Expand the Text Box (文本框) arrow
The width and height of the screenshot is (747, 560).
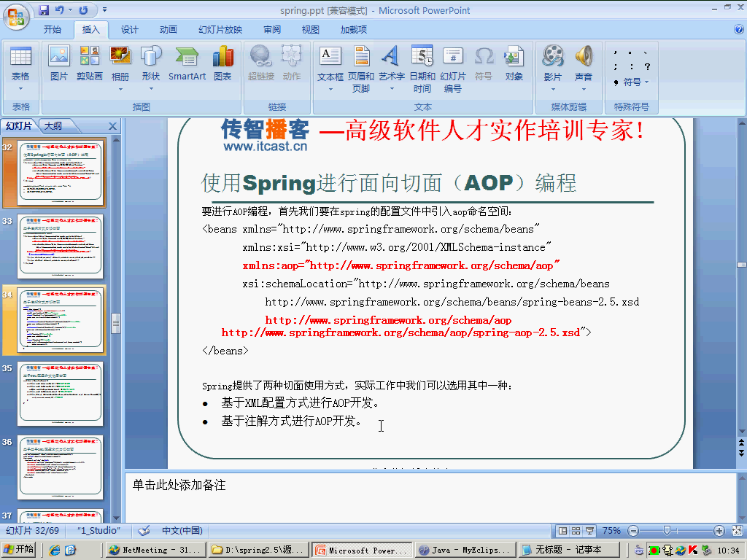[330, 89]
